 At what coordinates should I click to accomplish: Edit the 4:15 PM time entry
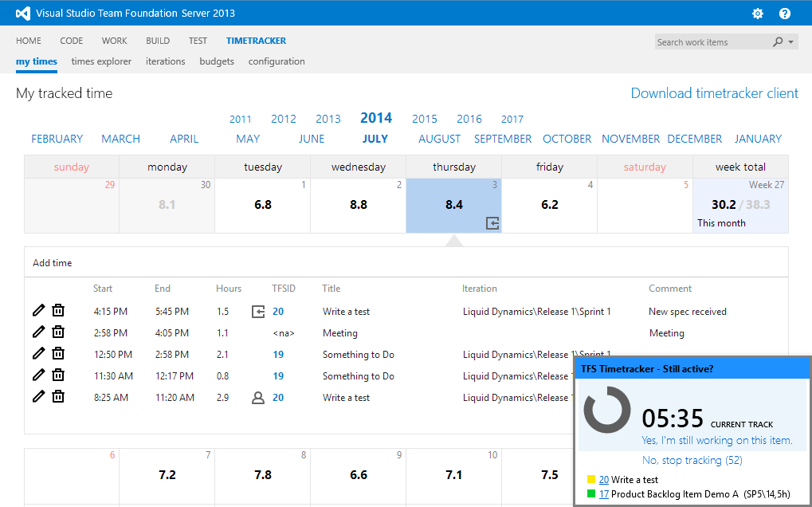click(38, 311)
